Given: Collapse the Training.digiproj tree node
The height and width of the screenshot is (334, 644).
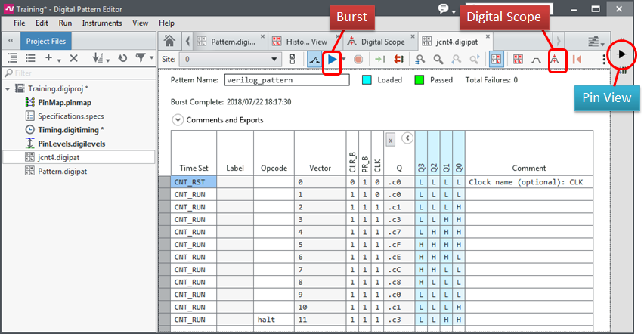Looking at the screenshot, I should coord(8,88).
